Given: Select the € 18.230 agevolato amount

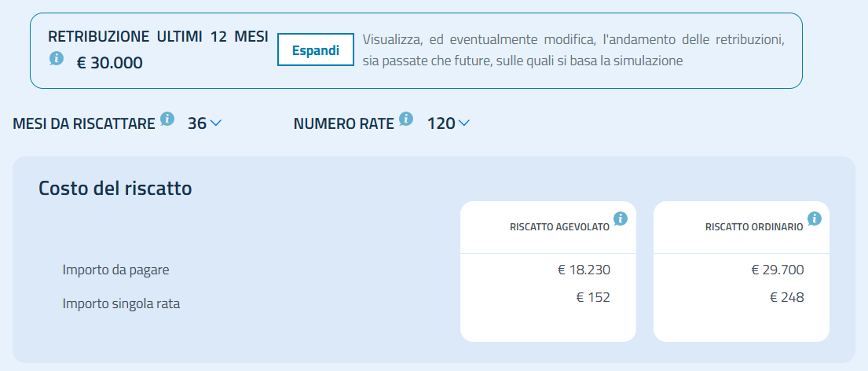Looking at the screenshot, I should point(584,270).
